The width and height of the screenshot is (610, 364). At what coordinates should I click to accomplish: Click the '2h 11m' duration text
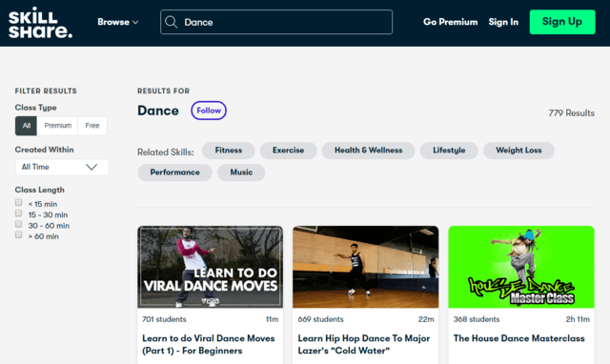(x=578, y=319)
